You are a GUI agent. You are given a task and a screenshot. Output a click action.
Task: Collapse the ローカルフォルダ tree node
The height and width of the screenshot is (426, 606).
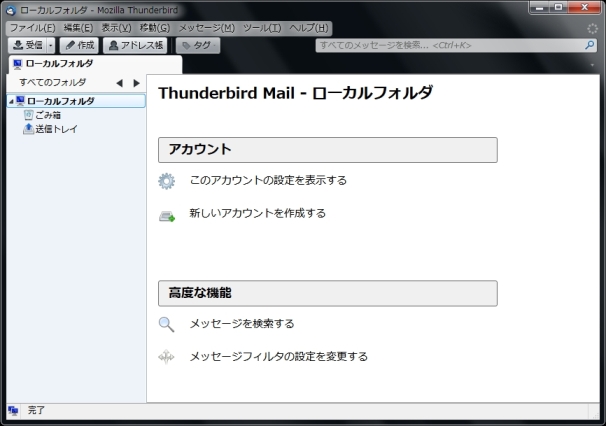coord(11,101)
